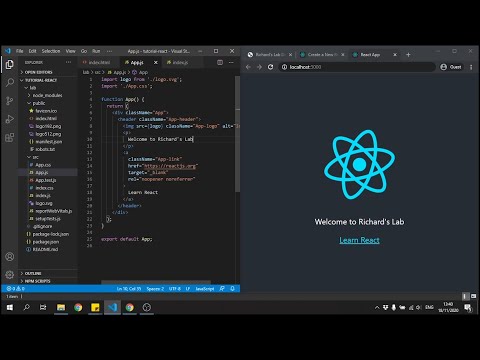This screenshot has width=480, height=360.
Task: Click the JavaScript language mode in the status bar
Action: point(205,289)
